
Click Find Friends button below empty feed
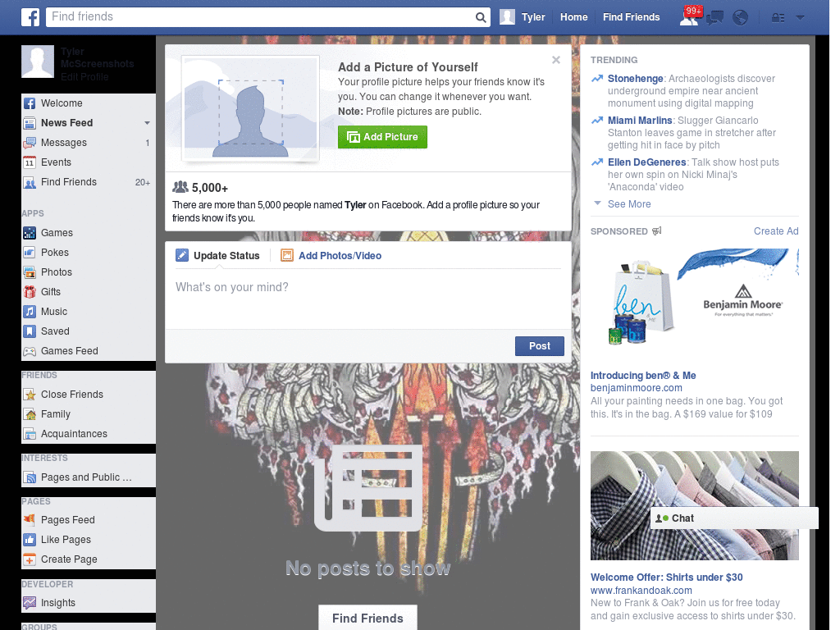click(367, 618)
